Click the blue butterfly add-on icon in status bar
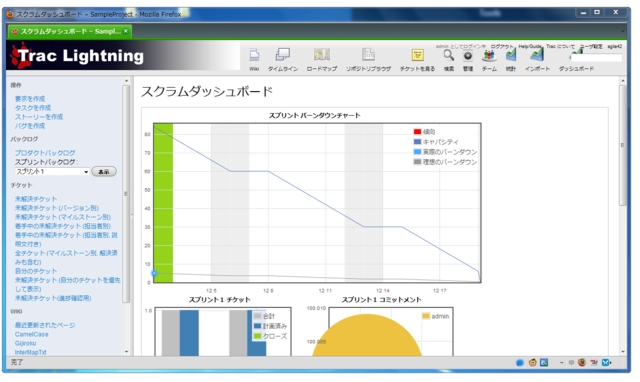This screenshot has width=640, height=382. pyautogui.click(x=607, y=362)
